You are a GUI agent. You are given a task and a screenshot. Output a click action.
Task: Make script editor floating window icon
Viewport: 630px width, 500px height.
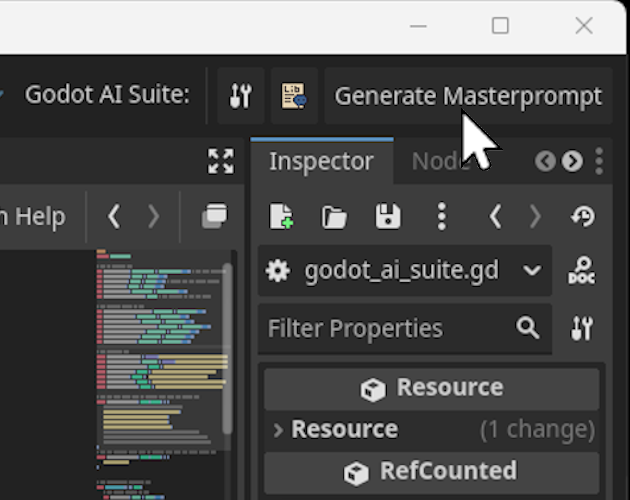click(x=215, y=216)
